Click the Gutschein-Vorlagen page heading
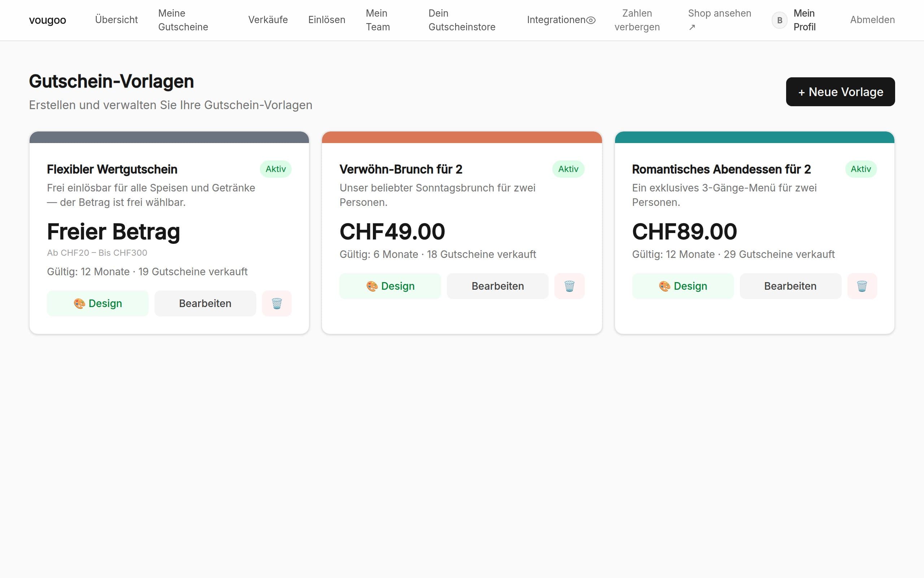The image size is (924, 578). click(x=112, y=81)
